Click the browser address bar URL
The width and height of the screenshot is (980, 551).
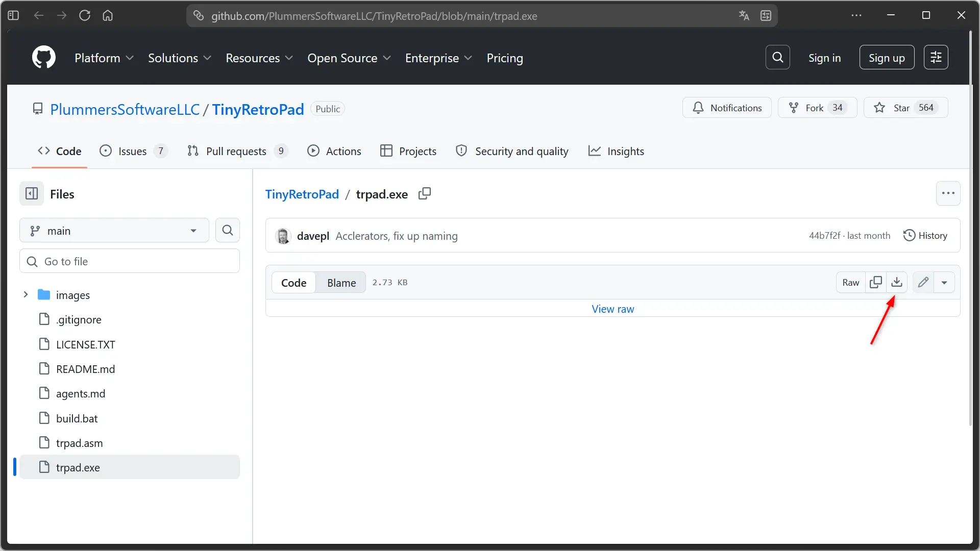pyautogui.click(x=374, y=16)
